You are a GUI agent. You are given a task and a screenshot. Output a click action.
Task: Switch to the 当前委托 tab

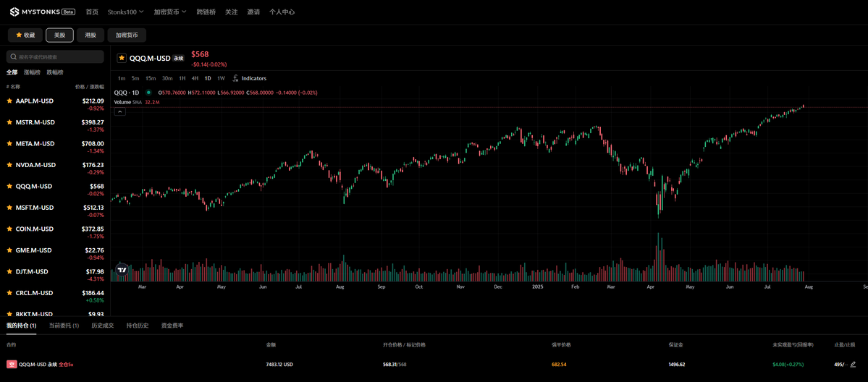(x=64, y=326)
